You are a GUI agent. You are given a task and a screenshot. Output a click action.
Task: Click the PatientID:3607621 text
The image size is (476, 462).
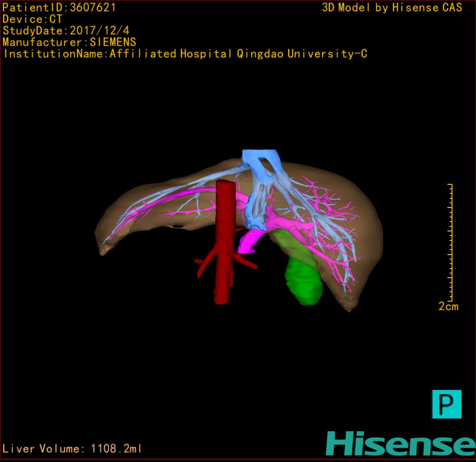59,7
